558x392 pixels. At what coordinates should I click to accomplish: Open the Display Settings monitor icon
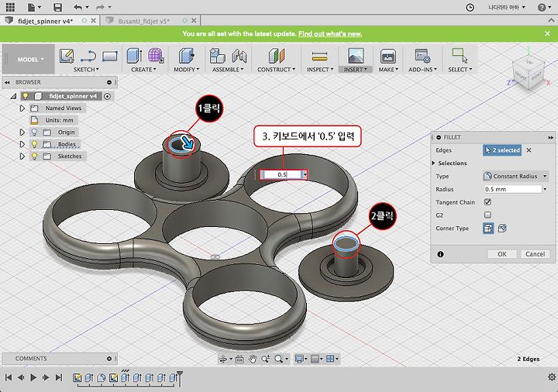click(300, 359)
